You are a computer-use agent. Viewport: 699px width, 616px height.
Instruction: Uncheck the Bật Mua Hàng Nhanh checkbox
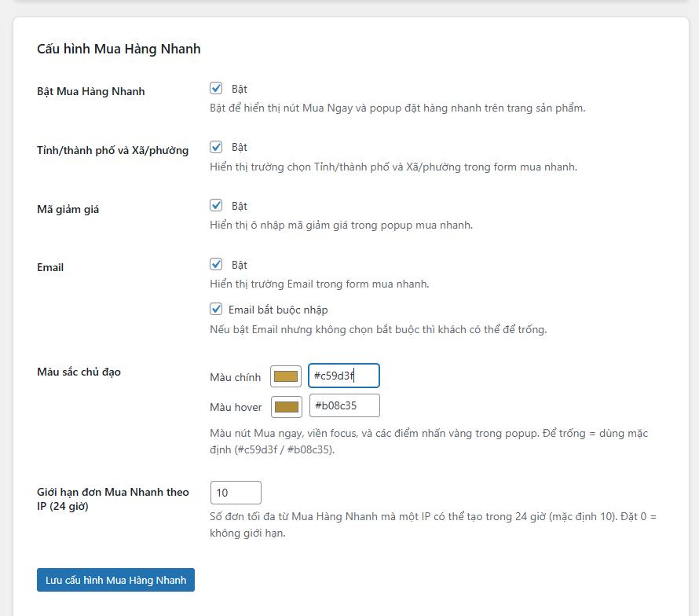tap(216, 89)
